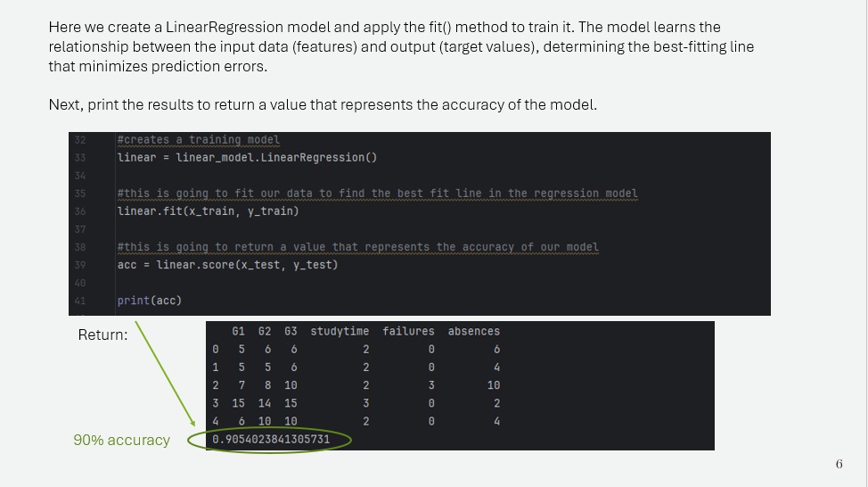
Task: Click the acc = linear.score code line
Action: point(227,265)
